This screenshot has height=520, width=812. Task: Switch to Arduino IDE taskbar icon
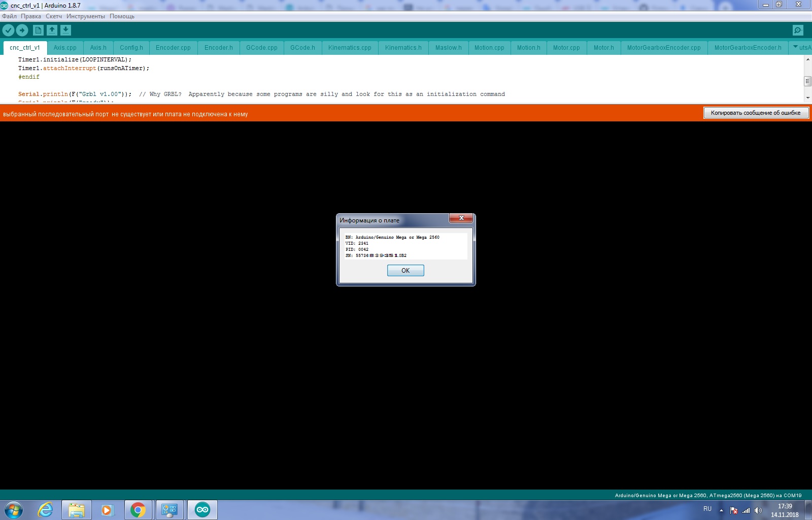click(202, 510)
